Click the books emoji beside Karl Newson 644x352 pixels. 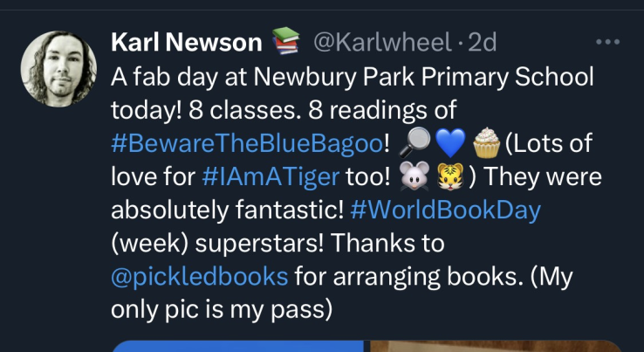[286, 41]
